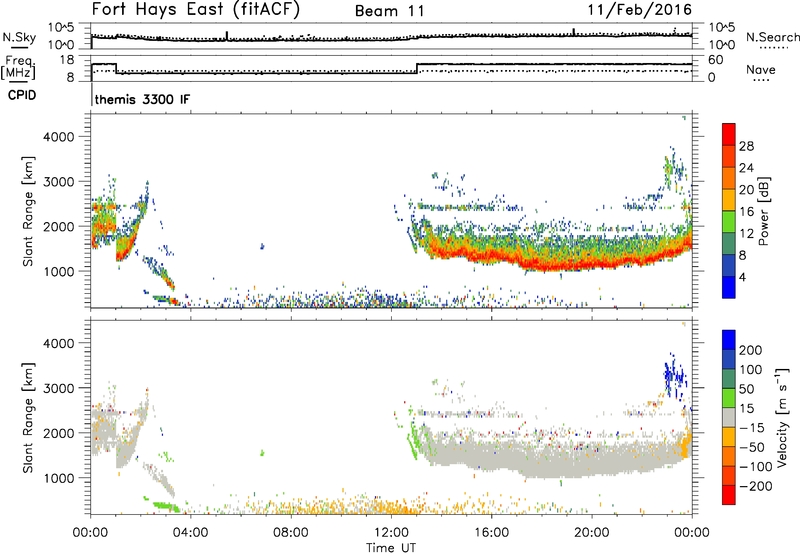Click the blue bottom of the power color bar
The width and height of the screenshot is (800, 554).
[x=729, y=287]
